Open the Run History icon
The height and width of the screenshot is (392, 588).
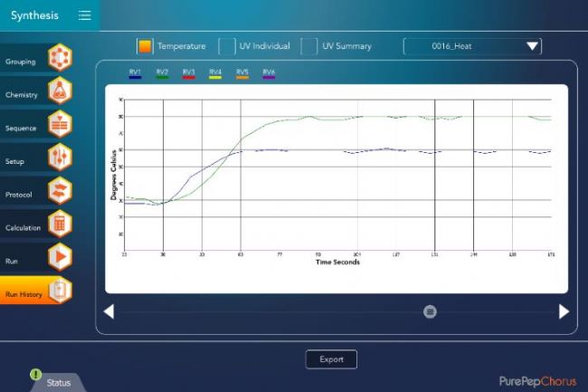tap(60, 292)
